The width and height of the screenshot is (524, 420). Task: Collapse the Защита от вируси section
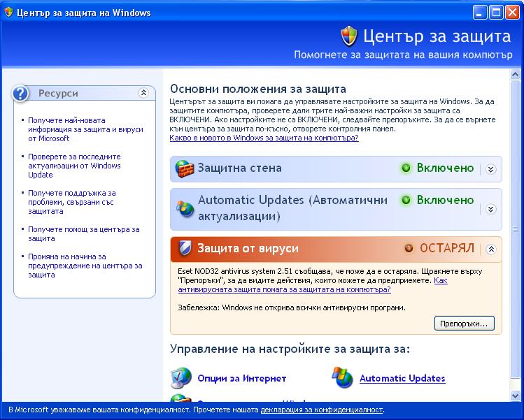[x=490, y=249]
